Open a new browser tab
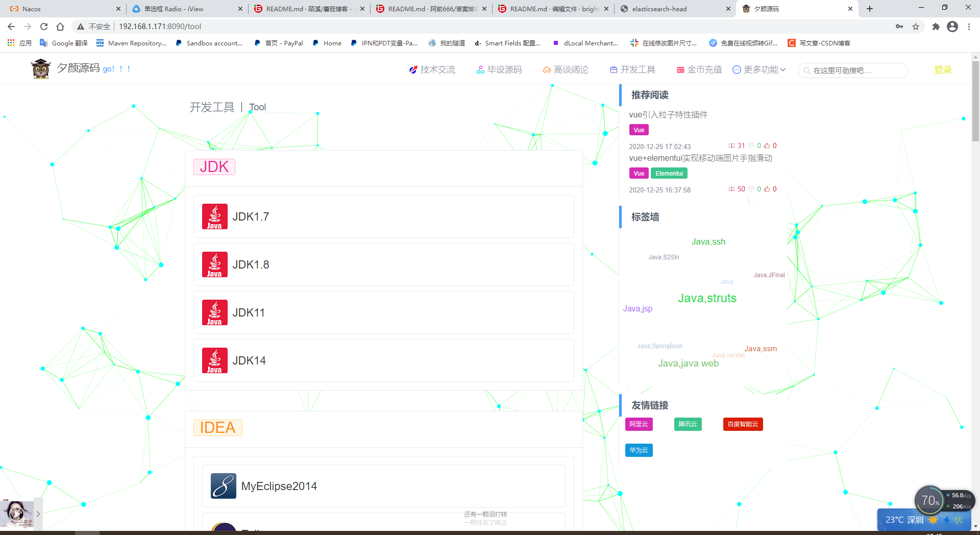Screen dimensions: 980x535 coord(870,9)
